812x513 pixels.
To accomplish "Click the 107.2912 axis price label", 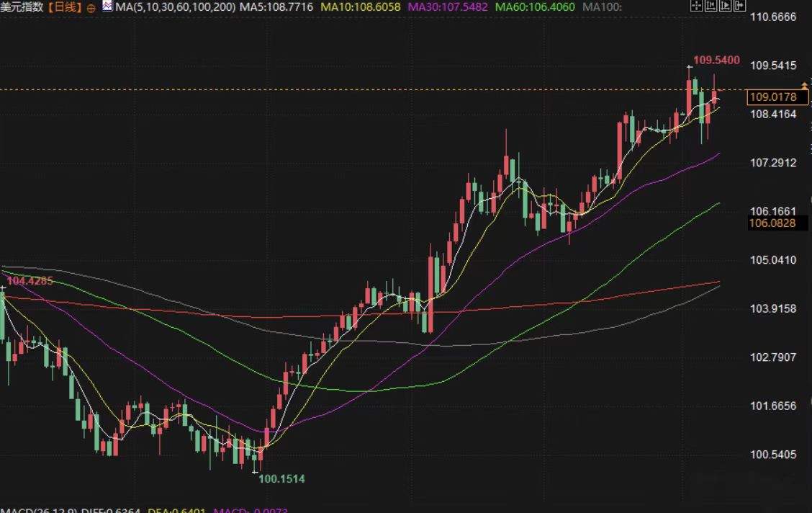I will click(x=773, y=163).
